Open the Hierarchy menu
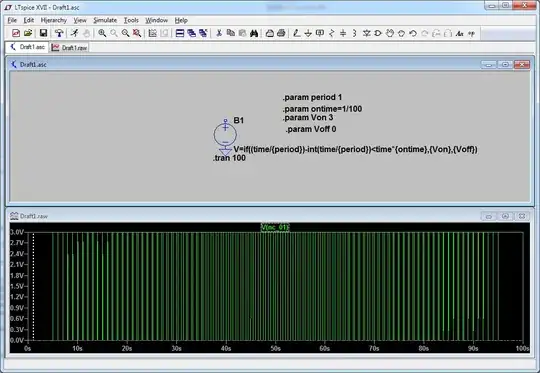The height and width of the screenshot is (373, 540). [x=54, y=20]
